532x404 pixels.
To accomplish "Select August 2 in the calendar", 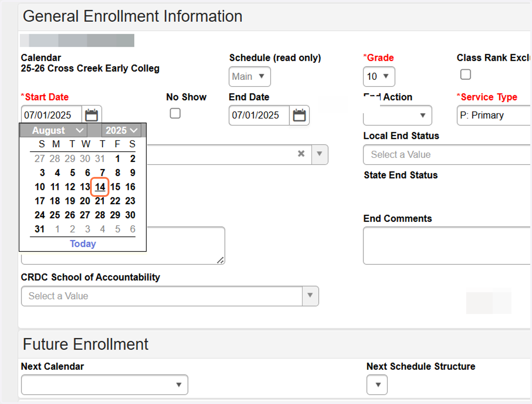I will [133, 159].
